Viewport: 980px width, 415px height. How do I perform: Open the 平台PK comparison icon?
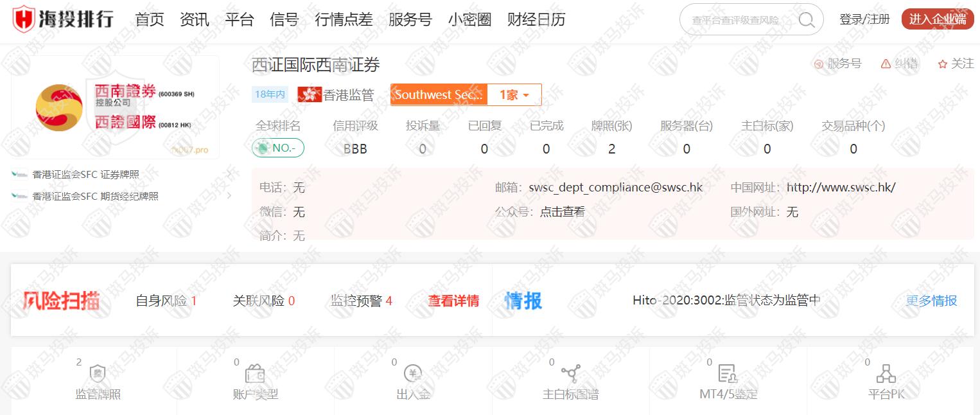[x=886, y=374]
